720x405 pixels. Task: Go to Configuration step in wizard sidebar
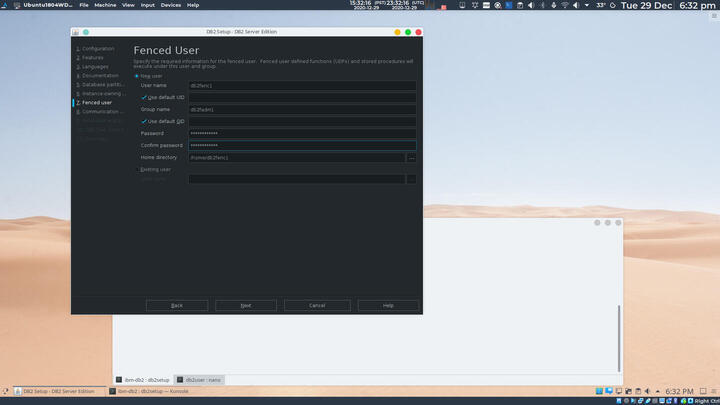point(95,49)
